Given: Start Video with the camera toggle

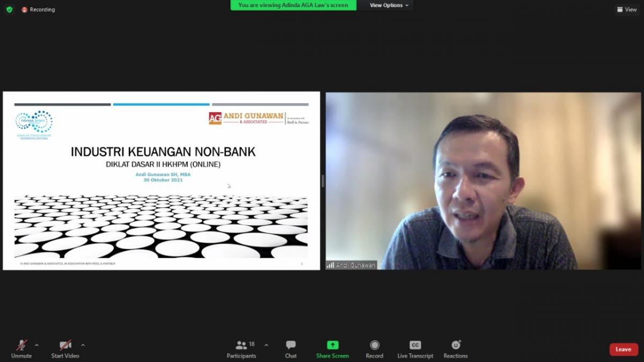Looking at the screenshot, I should coord(65,349).
